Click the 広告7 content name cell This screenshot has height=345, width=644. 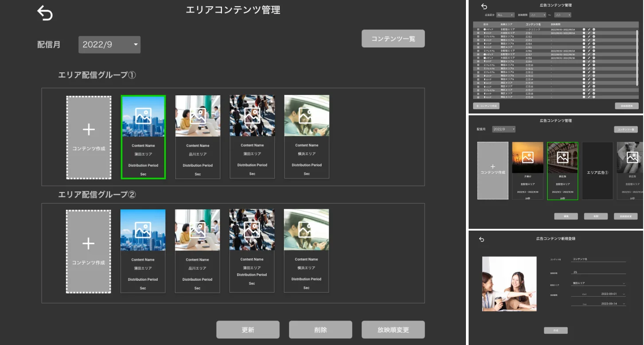[x=529, y=55]
